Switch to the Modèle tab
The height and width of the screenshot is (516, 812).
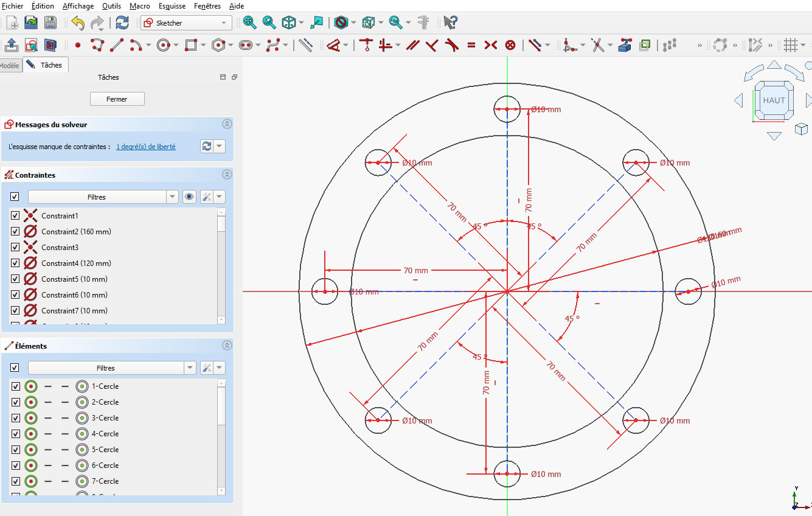[x=9, y=64]
